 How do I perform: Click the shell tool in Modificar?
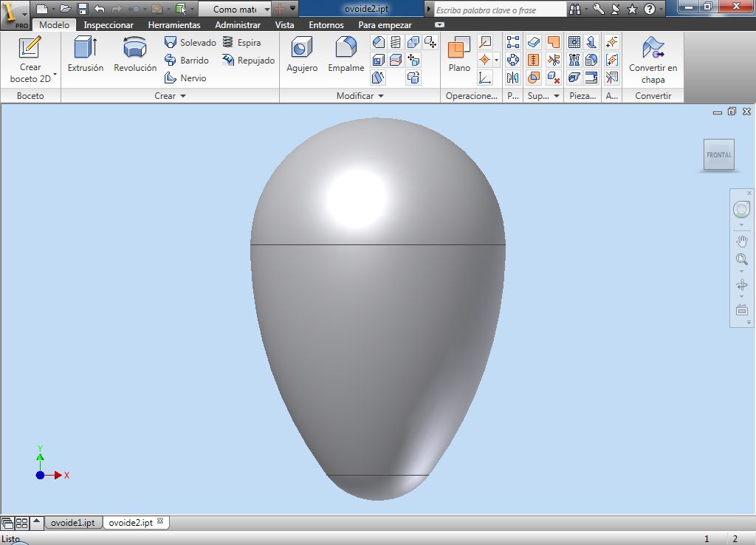point(379,61)
